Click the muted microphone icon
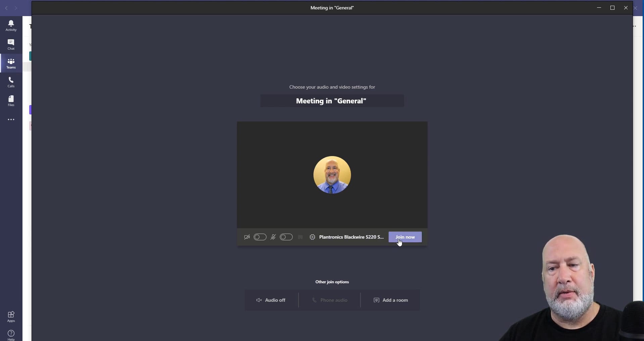644x341 pixels. click(273, 237)
